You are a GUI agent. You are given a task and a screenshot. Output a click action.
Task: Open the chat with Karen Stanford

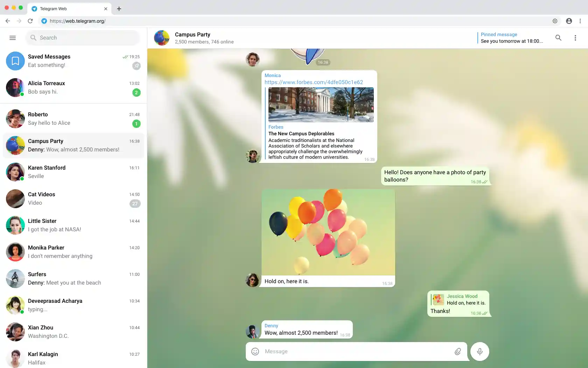tap(73, 172)
